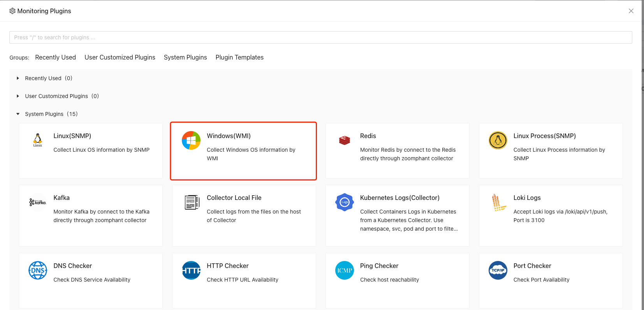Viewport: 644px width, 310px height.
Task: Click the Collector Local File document icon
Action: (x=191, y=202)
